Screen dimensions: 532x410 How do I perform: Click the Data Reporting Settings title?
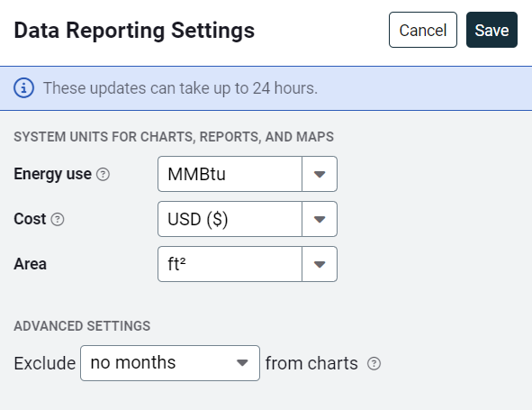click(134, 31)
